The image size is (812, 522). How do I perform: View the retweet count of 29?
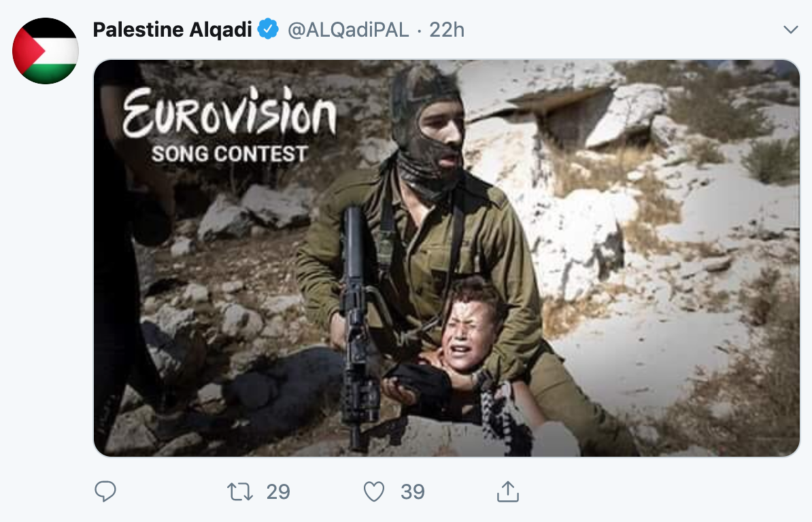pos(278,491)
